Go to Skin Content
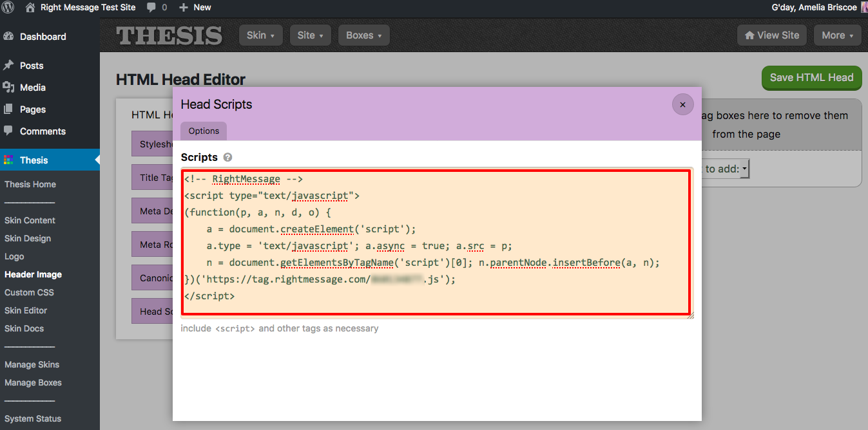 point(30,220)
